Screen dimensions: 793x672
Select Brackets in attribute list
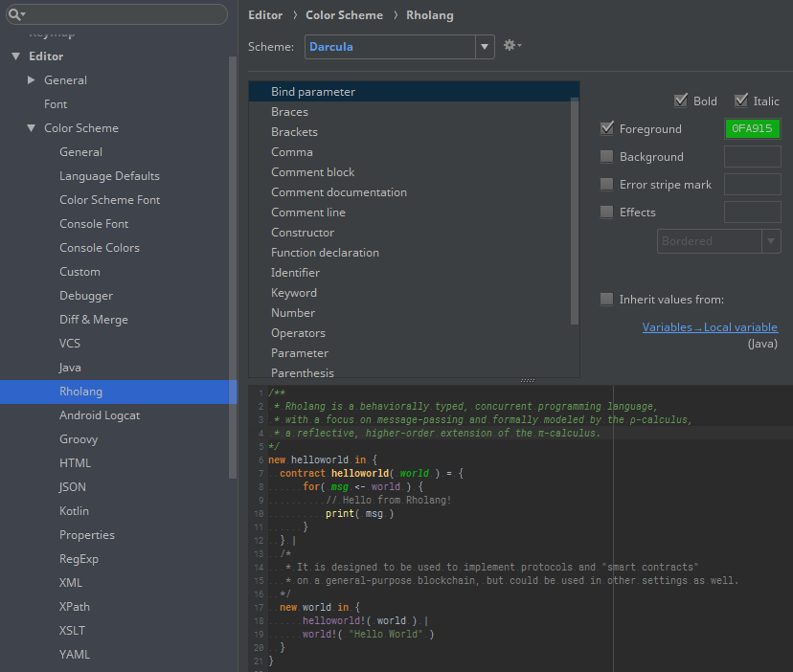pyautogui.click(x=410, y=132)
